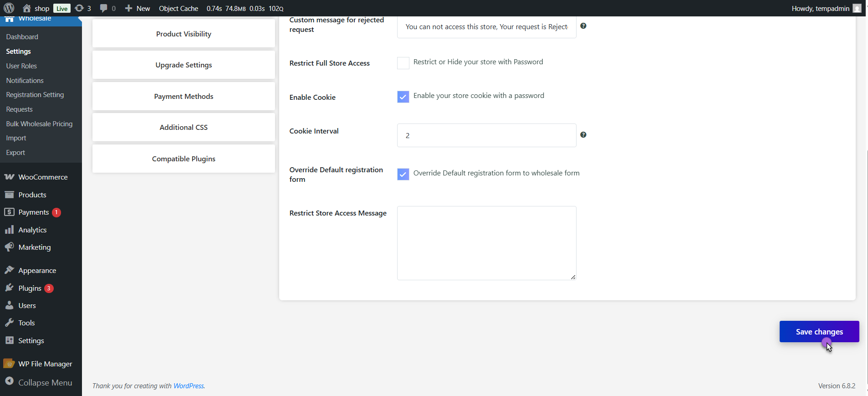Viewport: 868px width, 396px height.
Task: Click the rejected request message field
Action: point(486,27)
